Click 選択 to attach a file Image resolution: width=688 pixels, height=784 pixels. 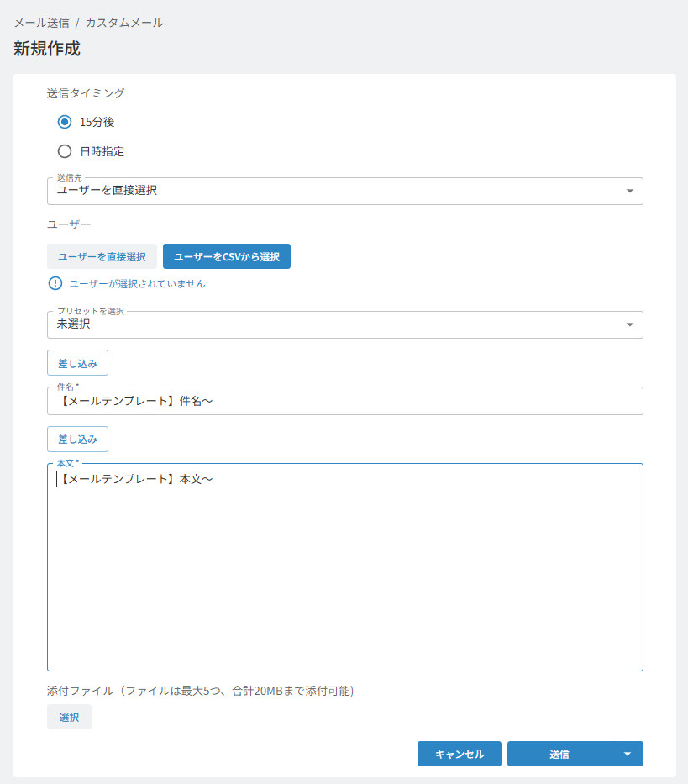coord(69,717)
